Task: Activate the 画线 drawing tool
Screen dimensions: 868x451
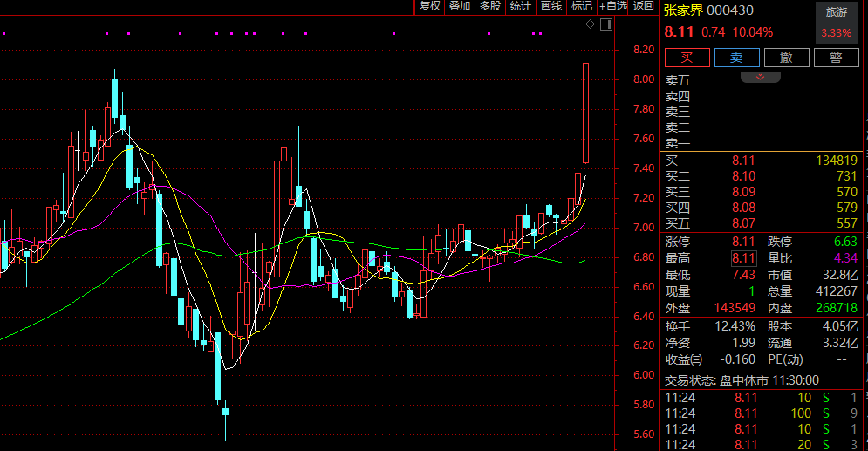Action: pyautogui.click(x=550, y=6)
